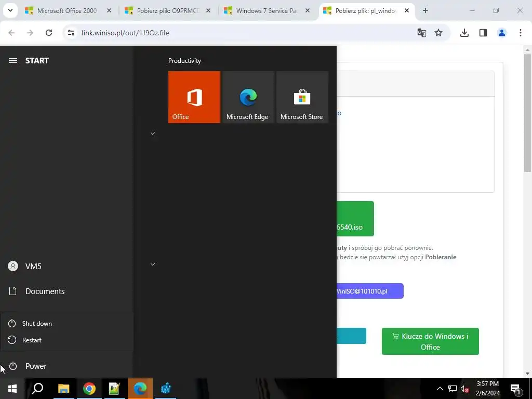Click the muted volume tray icon
Screen dimensions: 532x399
click(x=464, y=389)
